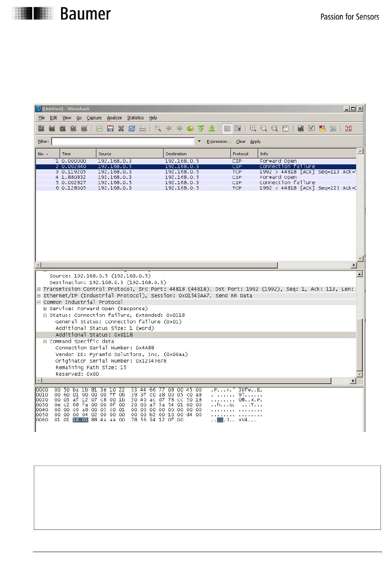Open the View menu
392x569 pixels.
(67, 118)
